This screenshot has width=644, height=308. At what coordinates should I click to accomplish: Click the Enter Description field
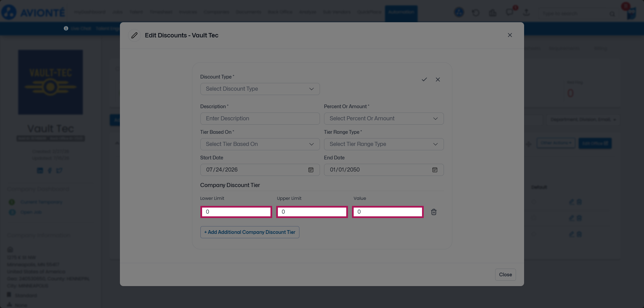pyautogui.click(x=260, y=119)
